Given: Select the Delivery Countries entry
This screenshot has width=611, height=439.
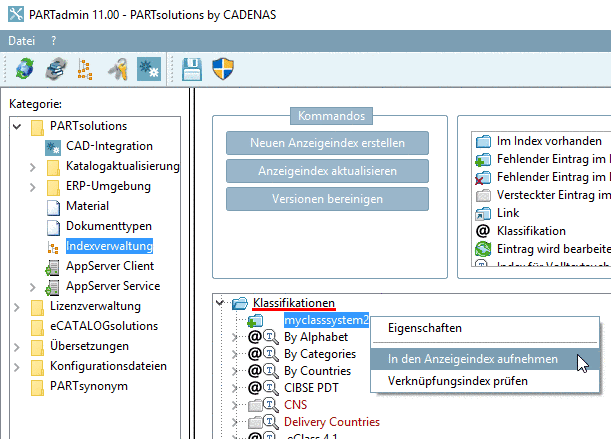Looking at the screenshot, I should click(x=332, y=422).
